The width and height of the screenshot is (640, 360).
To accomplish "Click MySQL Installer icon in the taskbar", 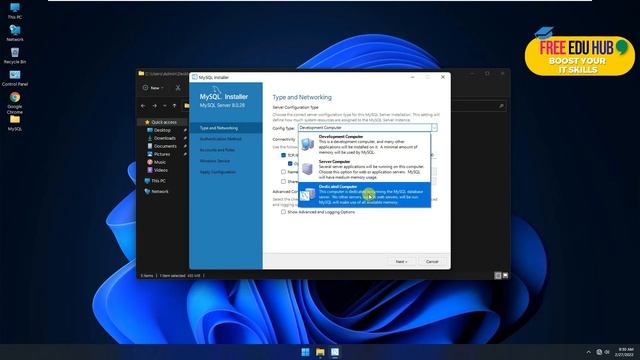I will (x=335, y=352).
